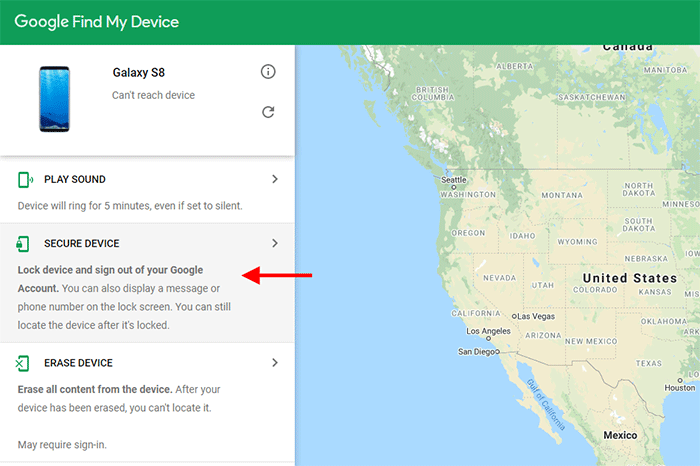Click San Diego on the map

(477, 352)
